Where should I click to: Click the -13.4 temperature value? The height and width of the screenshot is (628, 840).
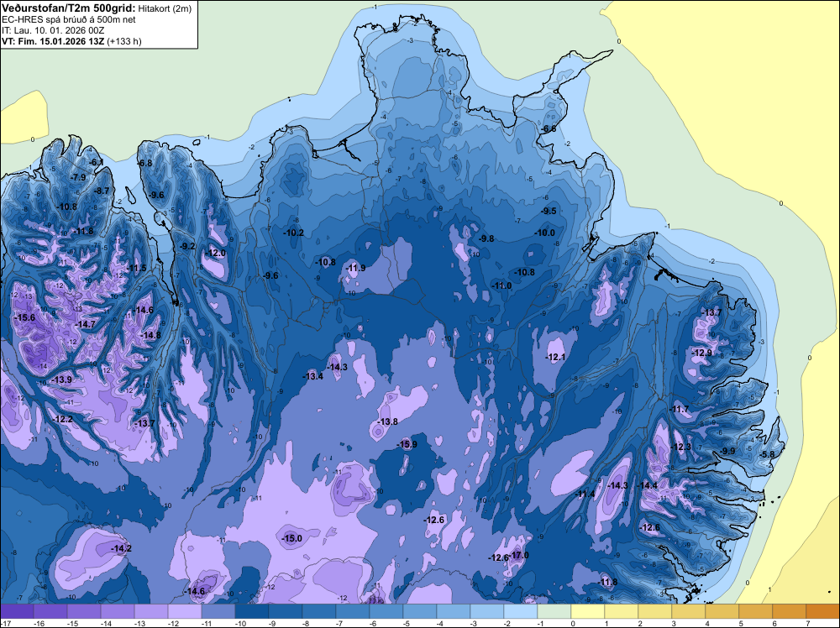(x=313, y=376)
